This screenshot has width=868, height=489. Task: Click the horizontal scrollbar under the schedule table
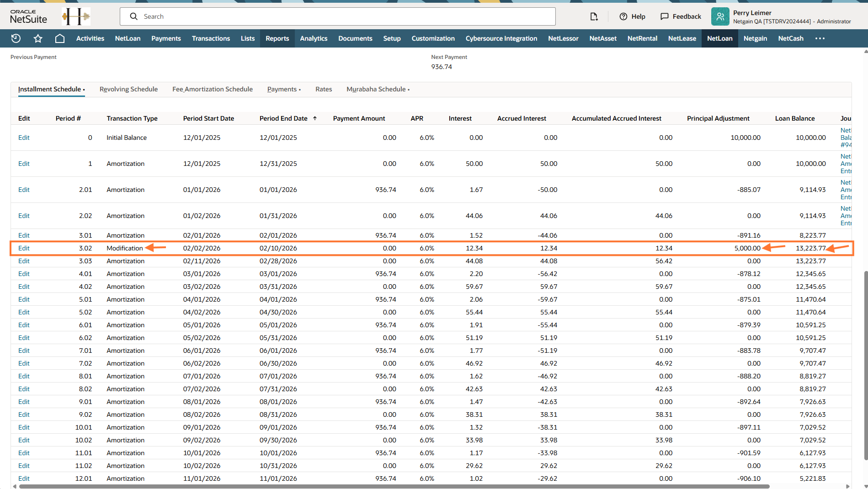pyautogui.click(x=393, y=486)
